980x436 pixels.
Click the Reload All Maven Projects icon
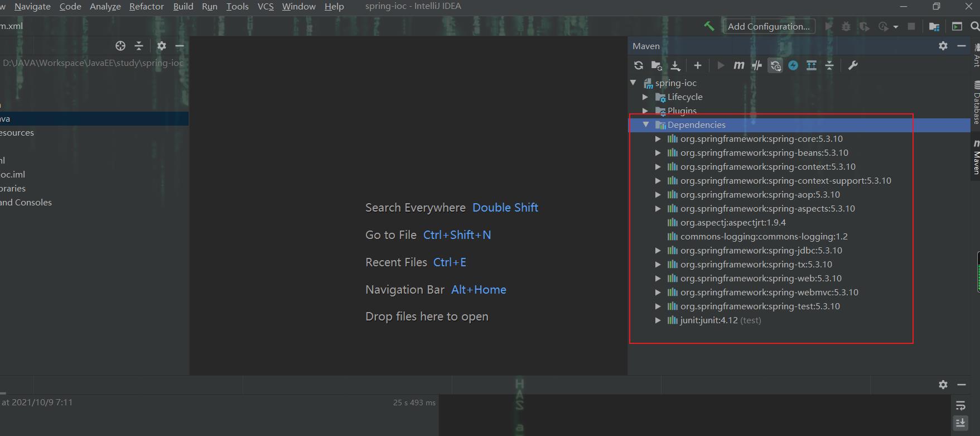tap(639, 65)
